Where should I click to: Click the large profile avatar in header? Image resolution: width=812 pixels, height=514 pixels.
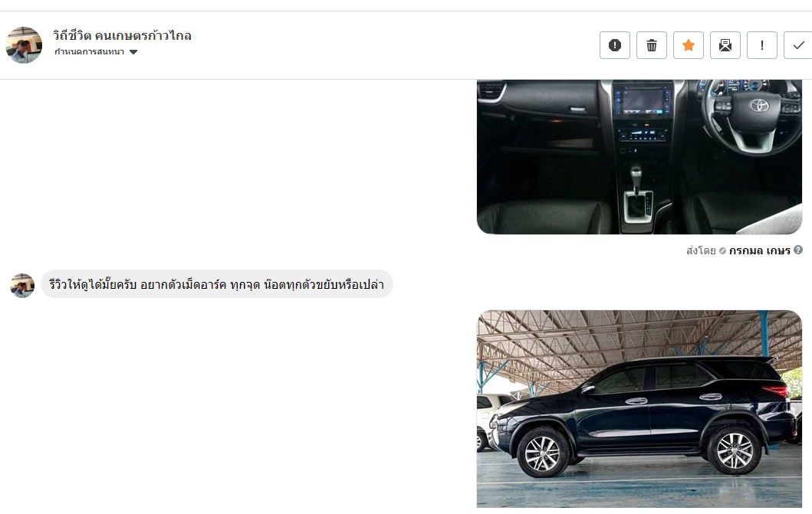coord(24,45)
